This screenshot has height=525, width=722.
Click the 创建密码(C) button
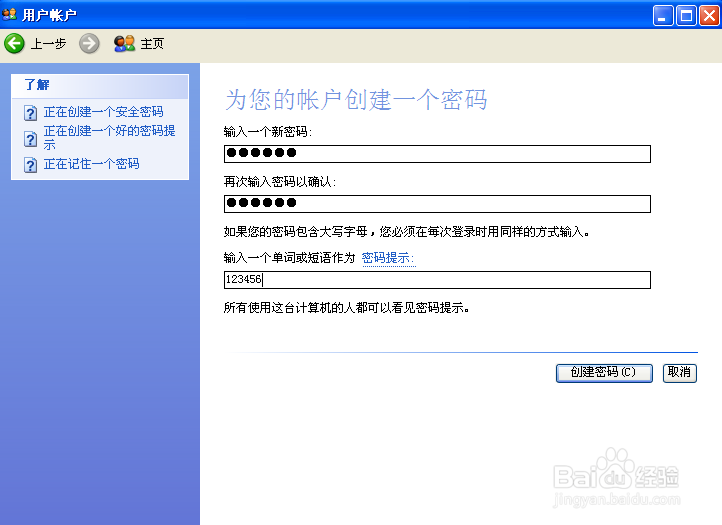tap(604, 373)
